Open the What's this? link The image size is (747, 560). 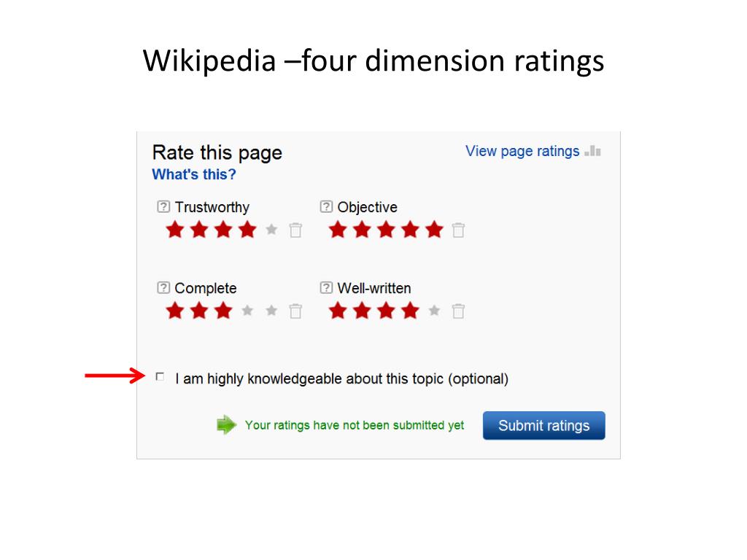click(x=194, y=174)
